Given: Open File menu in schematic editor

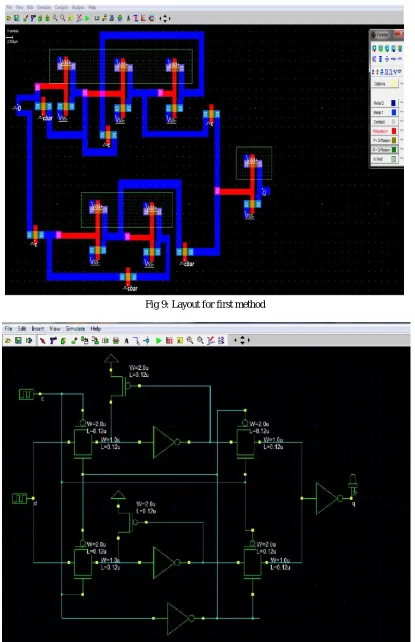Looking at the screenshot, I should pos(8,329).
